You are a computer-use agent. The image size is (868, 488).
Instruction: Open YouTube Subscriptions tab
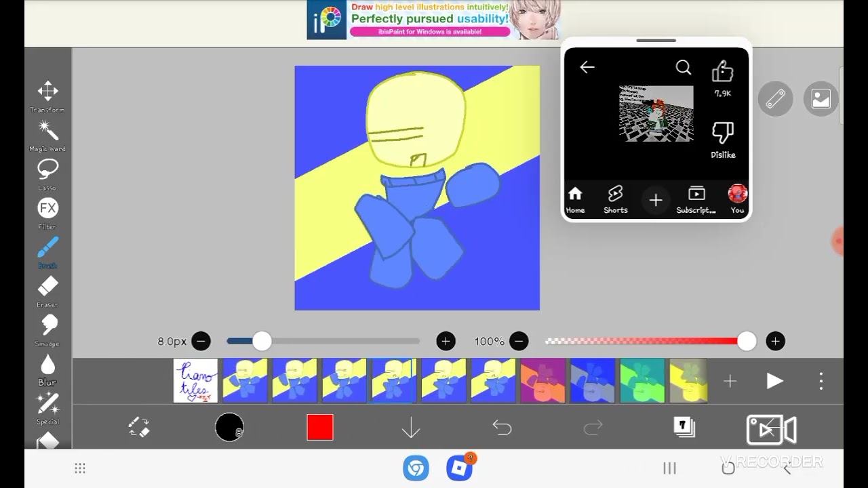click(696, 200)
